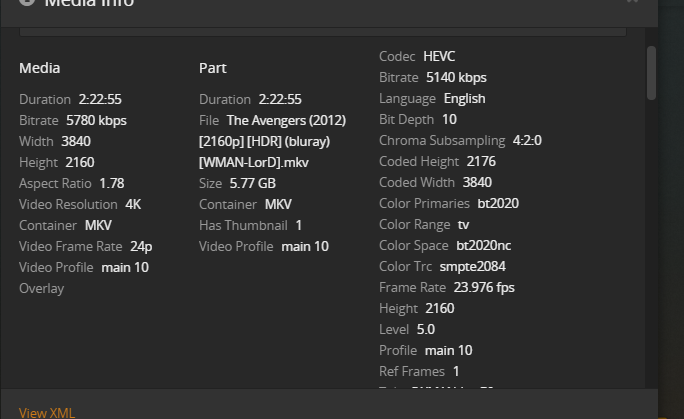Click the HEVC codec value

[439, 56]
